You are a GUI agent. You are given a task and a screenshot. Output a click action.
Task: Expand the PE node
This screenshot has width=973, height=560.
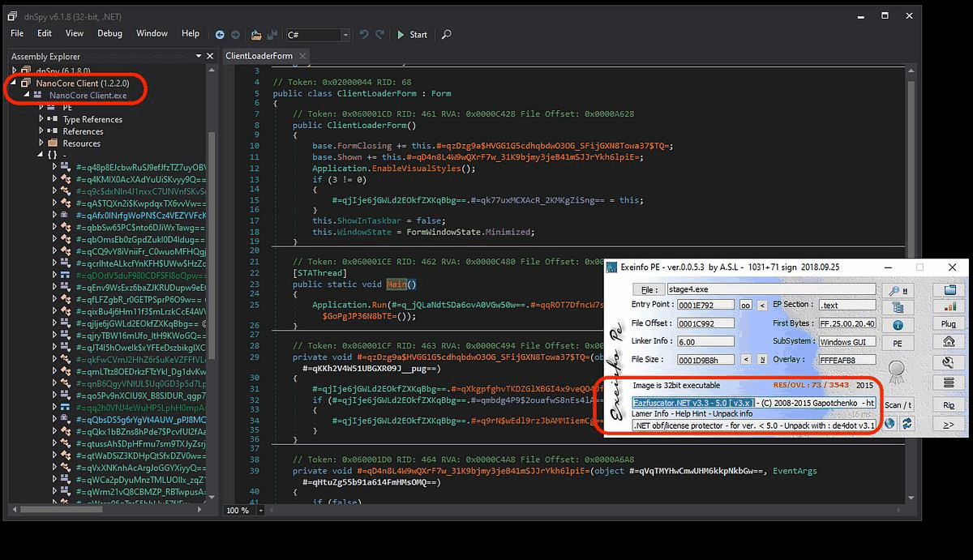(41, 107)
